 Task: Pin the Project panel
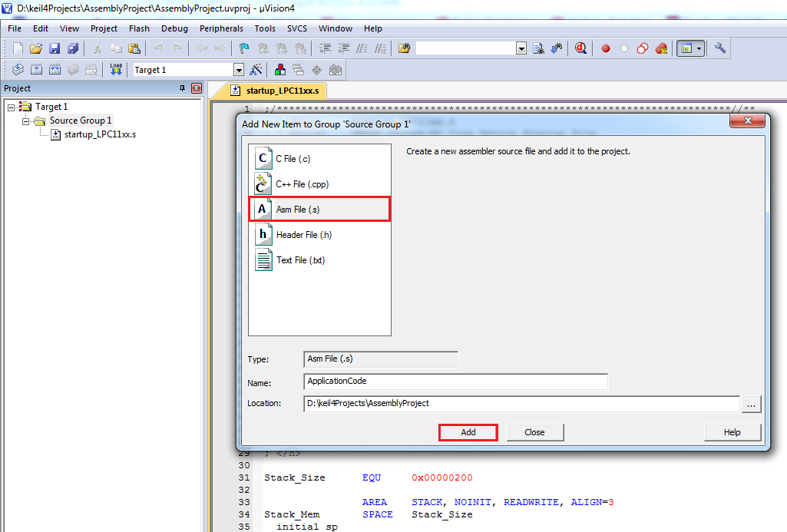(x=182, y=88)
